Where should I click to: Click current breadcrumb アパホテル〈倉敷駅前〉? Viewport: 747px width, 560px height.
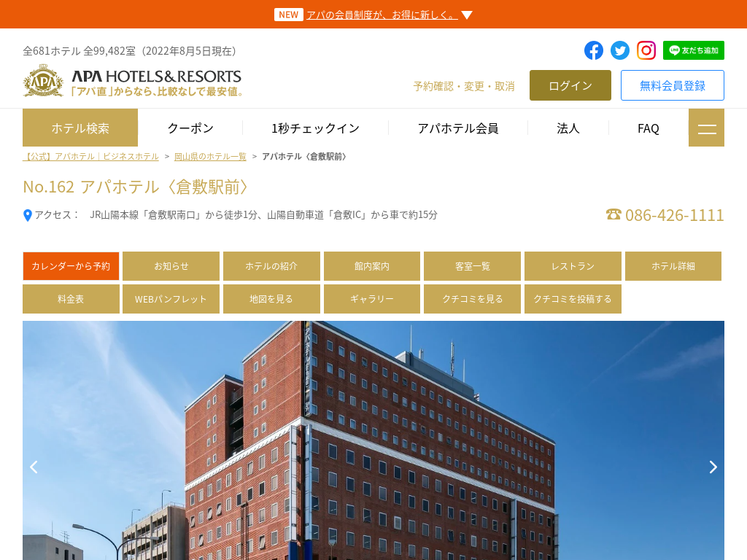point(304,157)
